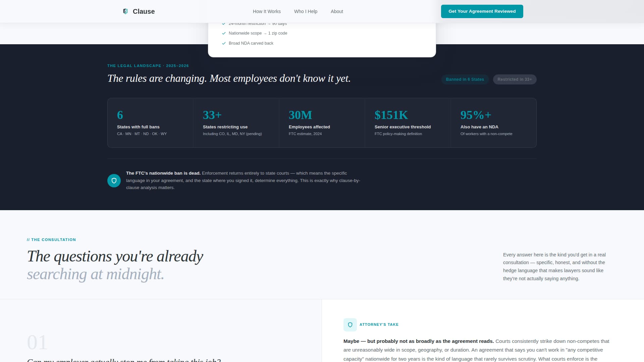Open the "Who I Help" menu item

tap(306, 11)
